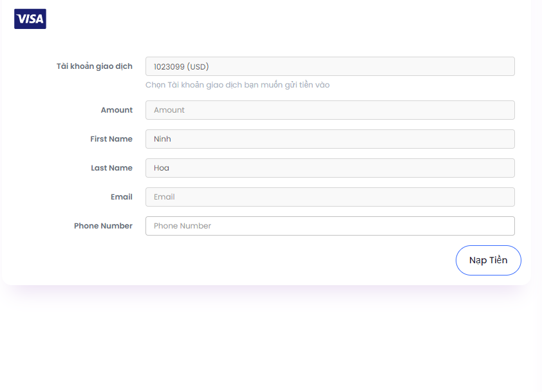Select the First Name input box
Viewport: 542px width, 392px height.
[330, 139]
